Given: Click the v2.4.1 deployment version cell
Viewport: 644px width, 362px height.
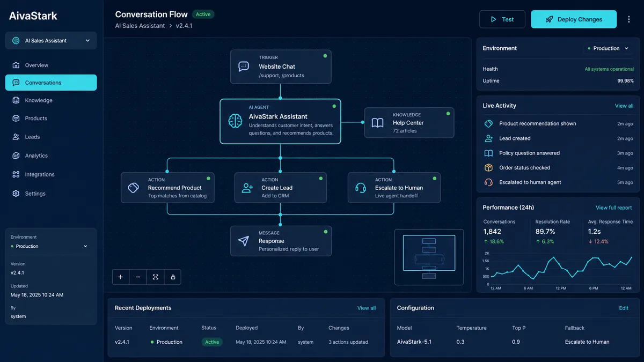Looking at the screenshot, I should (122, 342).
